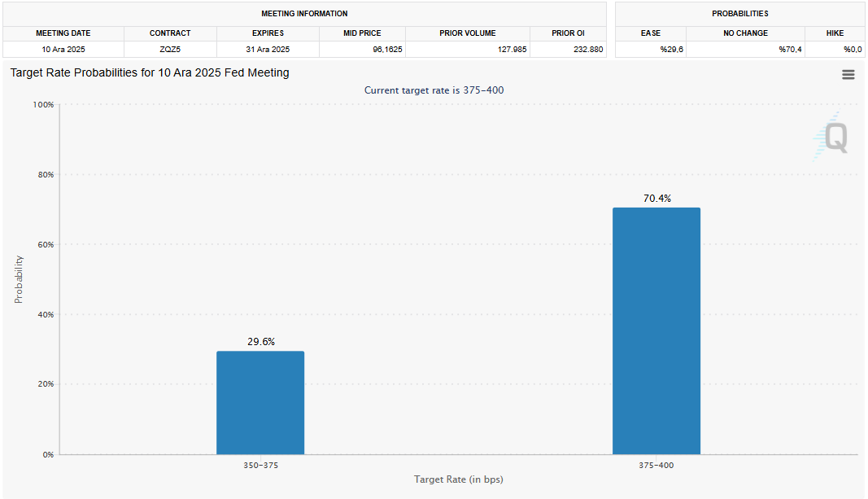Click the 350-375 x-axis tick label

click(x=260, y=465)
